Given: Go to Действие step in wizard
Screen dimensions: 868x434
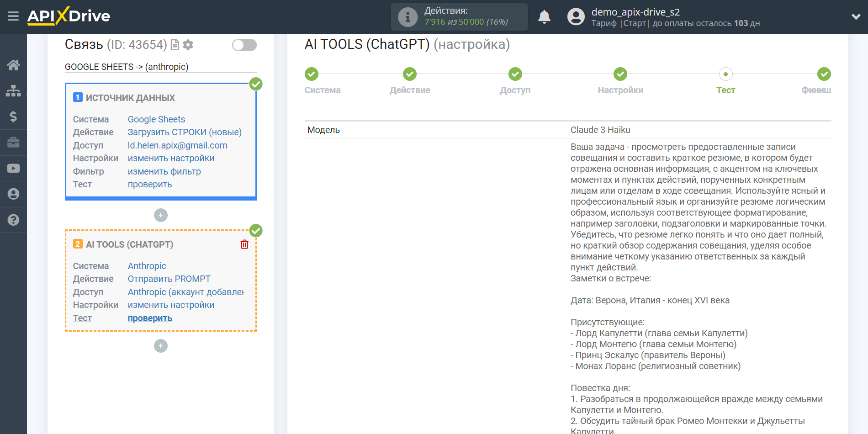Looking at the screenshot, I should coord(410,90).
